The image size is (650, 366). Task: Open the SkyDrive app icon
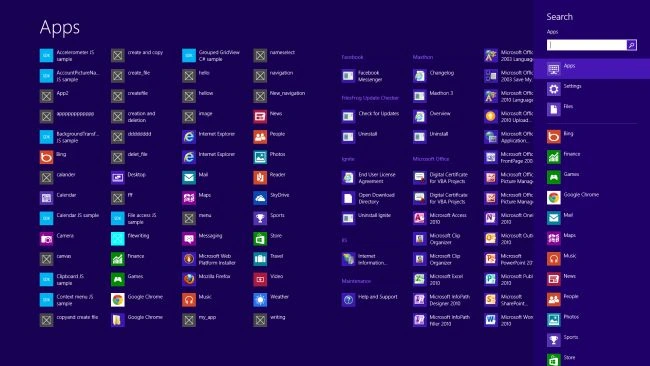click(260, 198)
